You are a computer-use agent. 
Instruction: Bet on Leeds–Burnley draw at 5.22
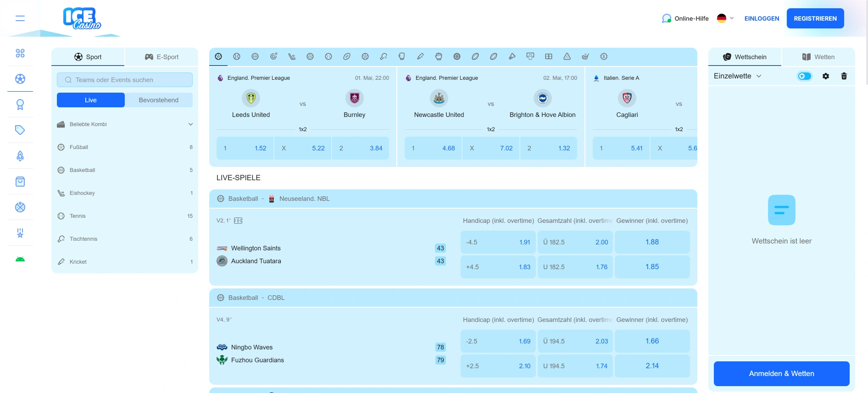[303, 148]
